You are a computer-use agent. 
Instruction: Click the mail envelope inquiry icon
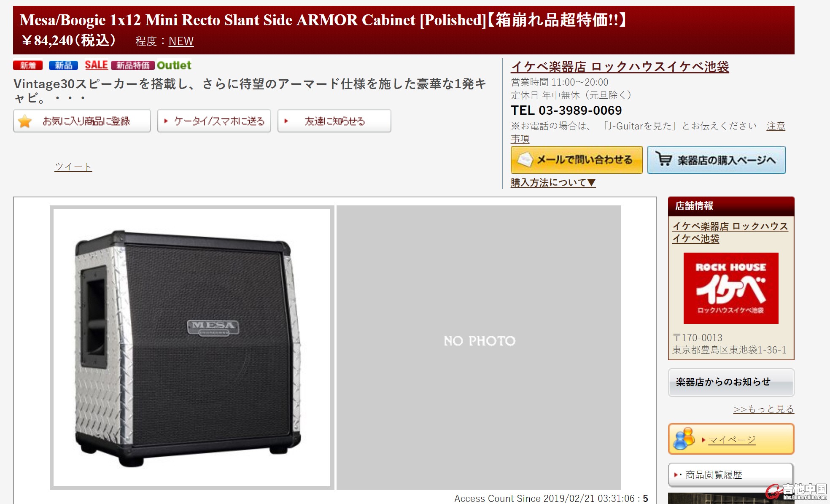tap(525, 159)
